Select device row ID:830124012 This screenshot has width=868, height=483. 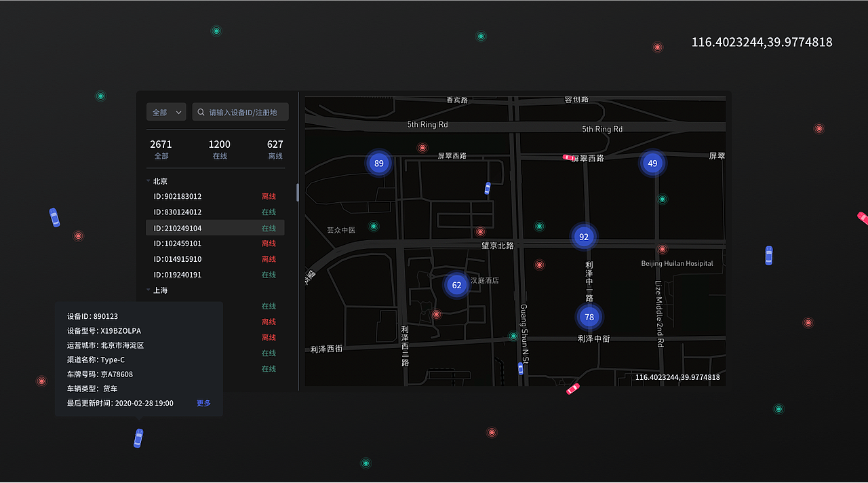pyautogui.click(x=216, y=212)
